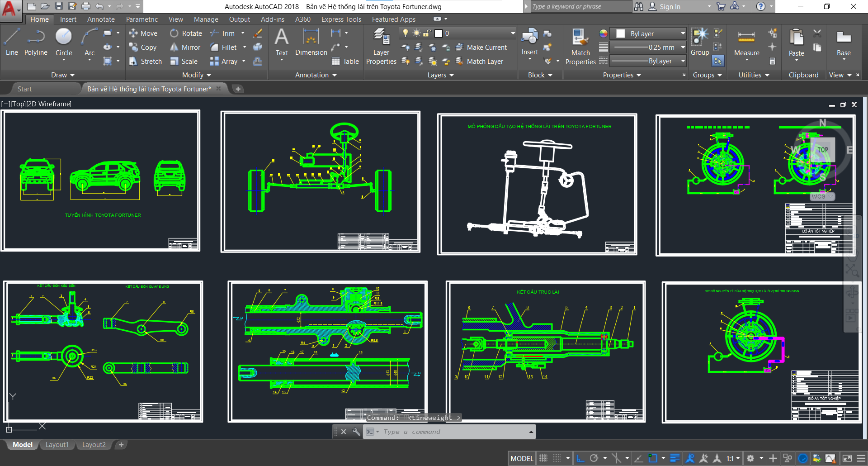Viewport: 868px width, 466px height.
Task: Expand the Draw panel
Action: (62, 75)
